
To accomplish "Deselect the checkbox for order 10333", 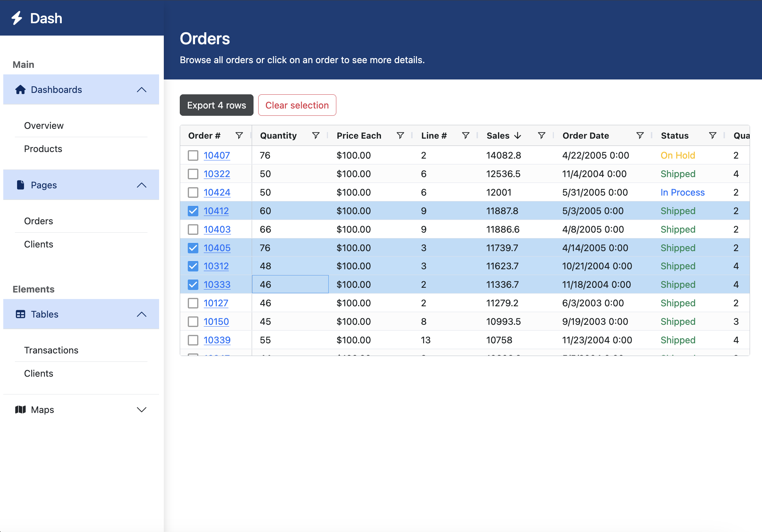I will tap(193, 285).
